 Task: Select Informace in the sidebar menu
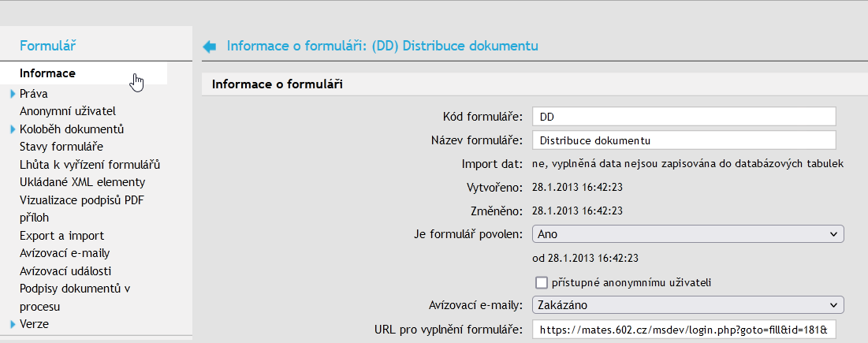[47, 73]
